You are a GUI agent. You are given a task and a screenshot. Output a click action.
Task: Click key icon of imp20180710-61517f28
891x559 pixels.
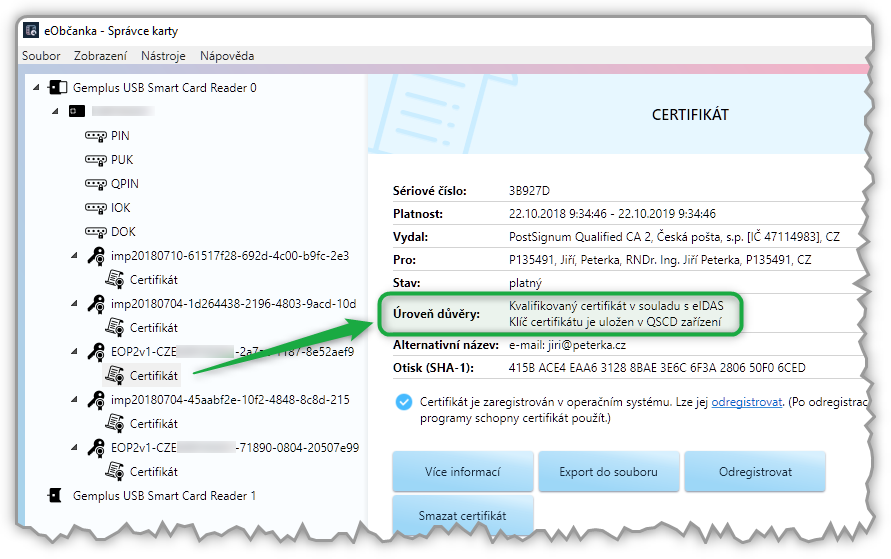(x=96, y=256)
